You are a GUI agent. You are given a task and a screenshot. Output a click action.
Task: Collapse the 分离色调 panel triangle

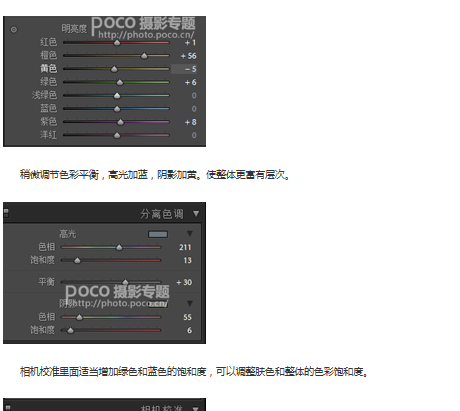click(x=196, y=213)
